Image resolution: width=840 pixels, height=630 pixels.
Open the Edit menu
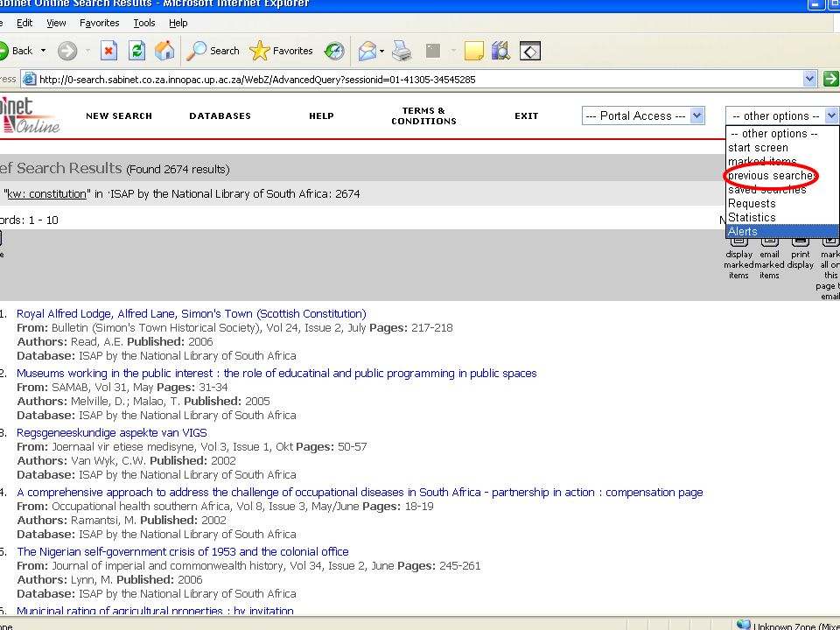point(24,23)
